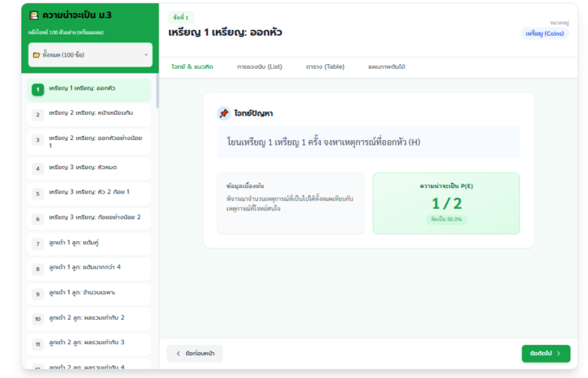Click the ข้อถัดไป next button
The width and height of the screenshot is (588, 378).
tap(546, 354)
